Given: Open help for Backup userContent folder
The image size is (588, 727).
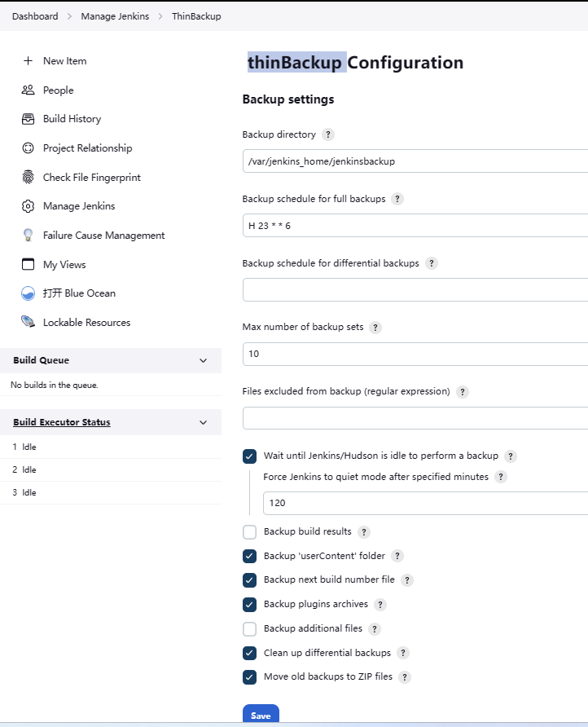Looking at the screenshot, I should (397, 556).
